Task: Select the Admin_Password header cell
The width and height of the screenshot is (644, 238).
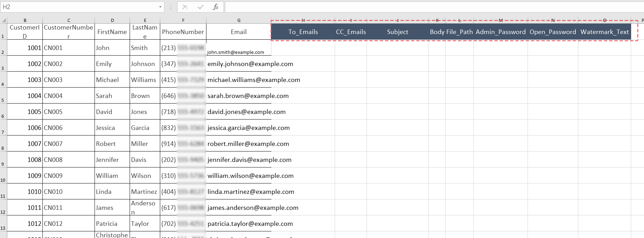Action: coord(500,32)
